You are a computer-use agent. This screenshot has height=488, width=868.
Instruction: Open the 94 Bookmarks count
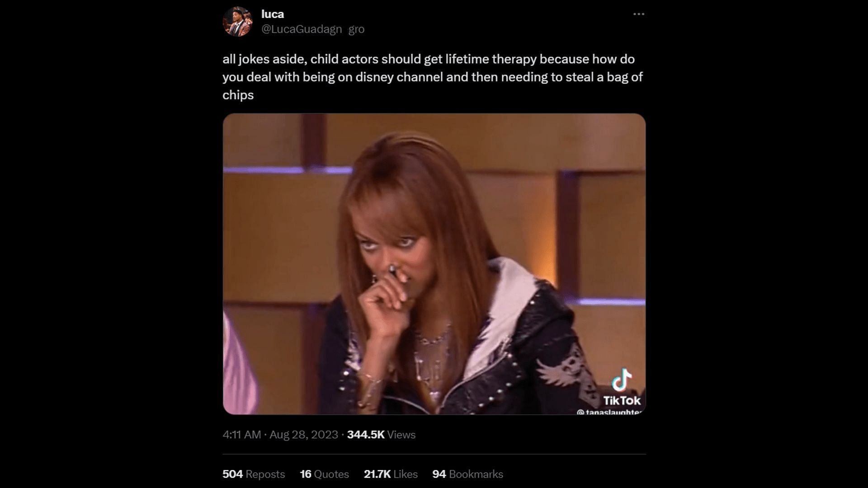pyautogui.click(x=467, y=474)
